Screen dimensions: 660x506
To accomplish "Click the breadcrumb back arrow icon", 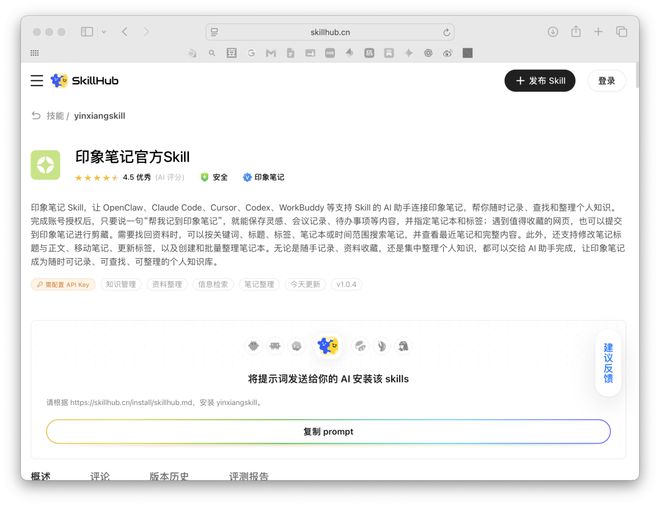I will (x=36, y=115).
